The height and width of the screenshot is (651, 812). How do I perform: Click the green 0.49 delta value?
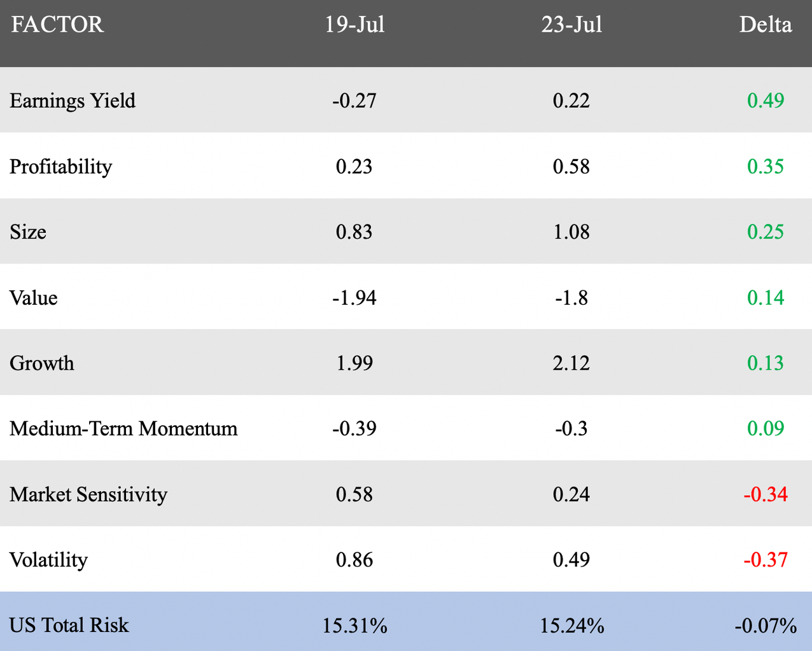766,101
